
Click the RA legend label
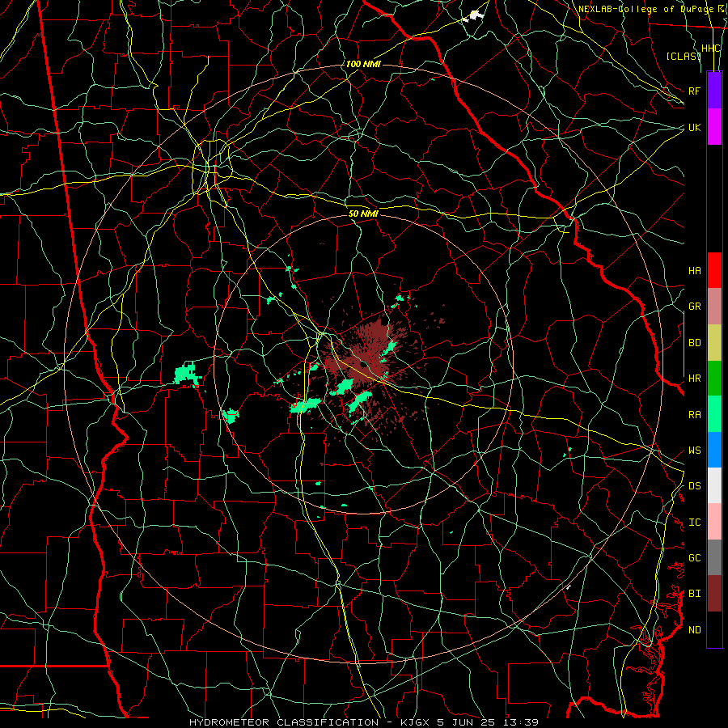point(694,415)
